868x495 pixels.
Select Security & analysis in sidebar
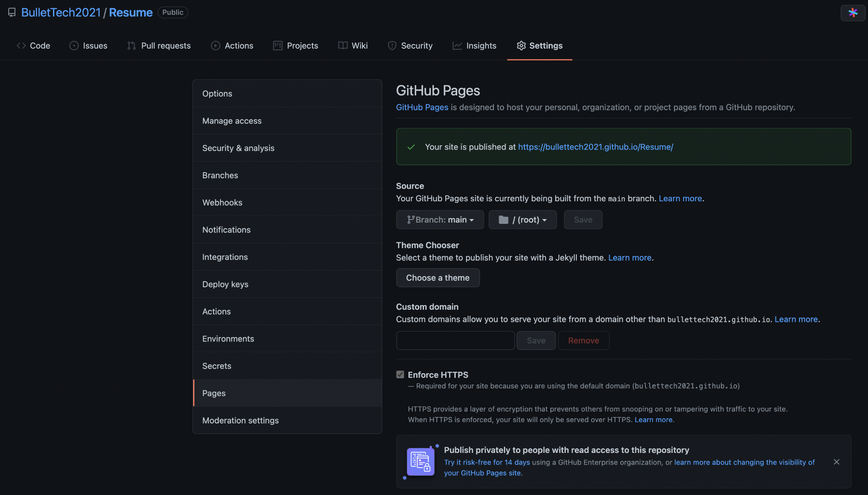[287, 148]
